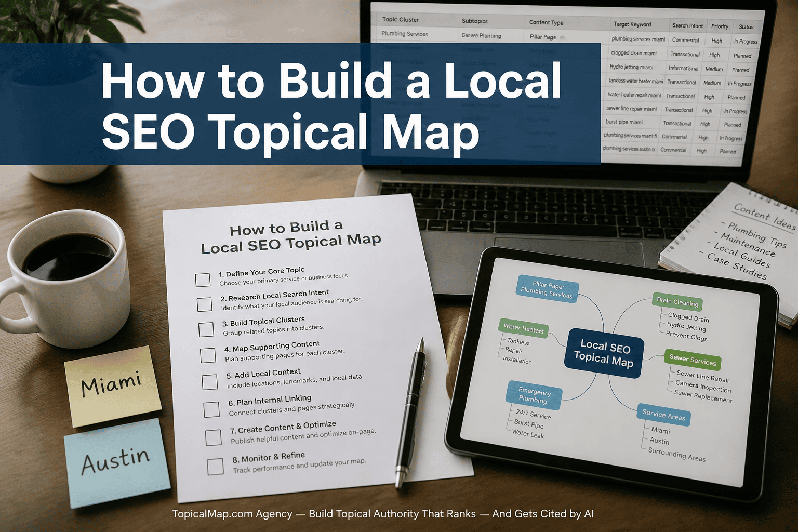This screenshot has height=532, width=798.
Task: Select the Emergency Plumbing node
Action: [534, 395]
